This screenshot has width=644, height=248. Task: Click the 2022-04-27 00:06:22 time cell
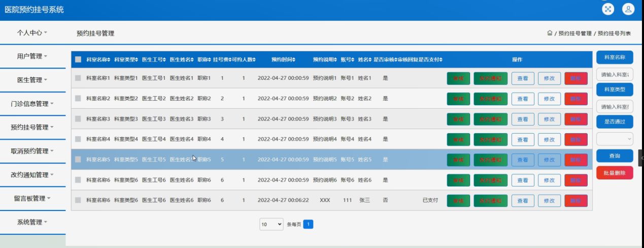click(x=283, y=200)
